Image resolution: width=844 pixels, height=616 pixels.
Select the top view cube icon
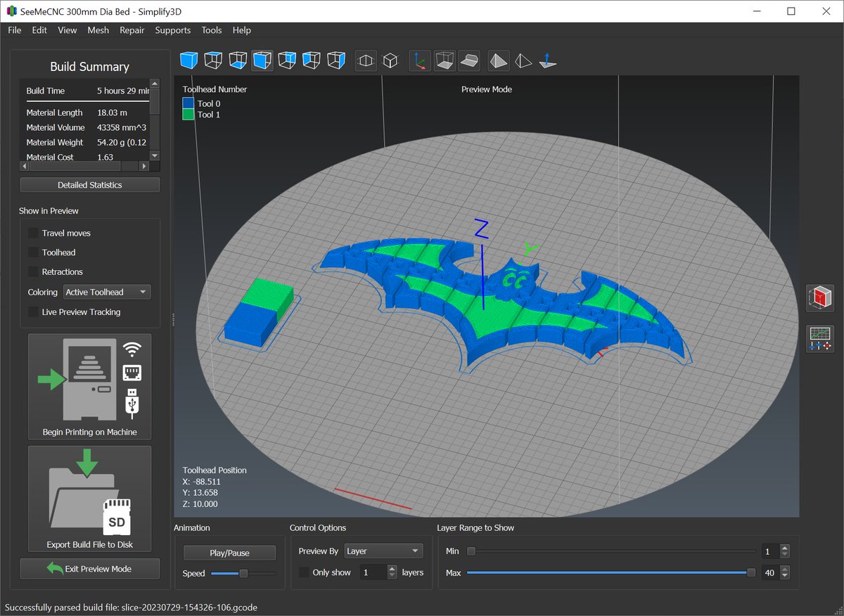[x=214, y=60]
